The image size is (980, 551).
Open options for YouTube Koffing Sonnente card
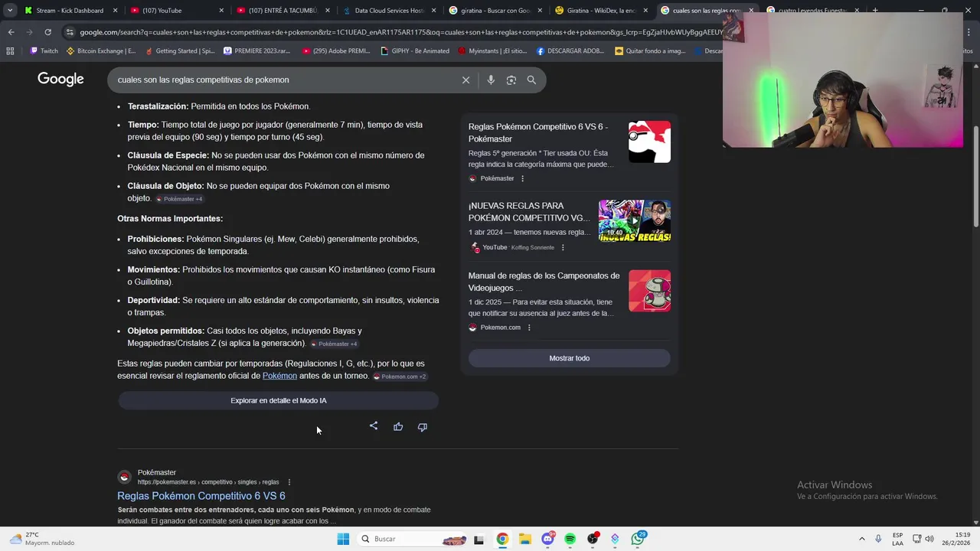point(563,247)
